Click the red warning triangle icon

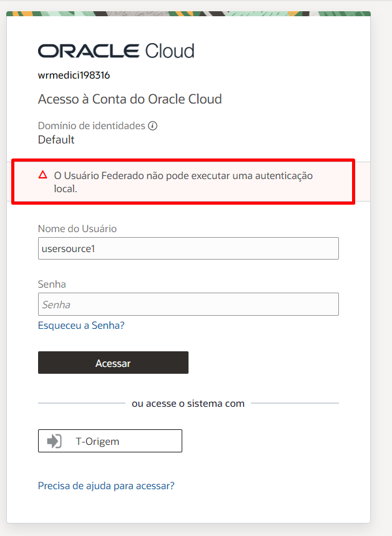coord(42,175)
